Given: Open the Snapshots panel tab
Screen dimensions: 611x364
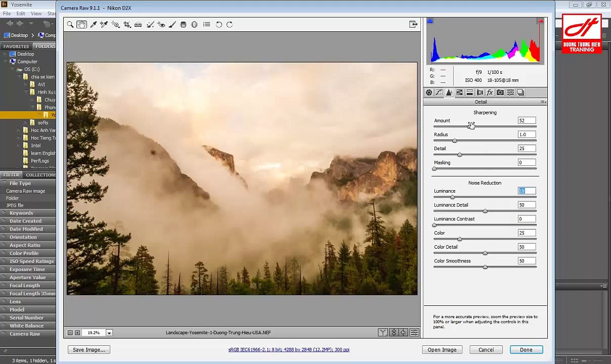Looking at the screenshot, I should tap(520, 93).
